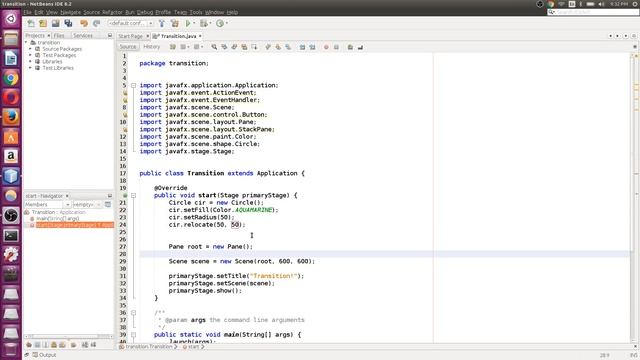Click the Comment icon in editor toolbar
The height and width of the screenshot is (360, 640).
[350, 47]
